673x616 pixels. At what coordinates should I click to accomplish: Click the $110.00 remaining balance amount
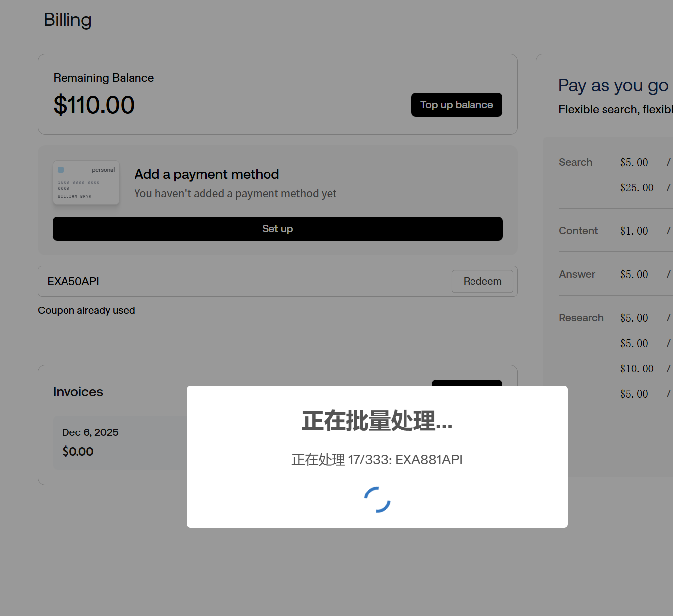coord(94,105)
